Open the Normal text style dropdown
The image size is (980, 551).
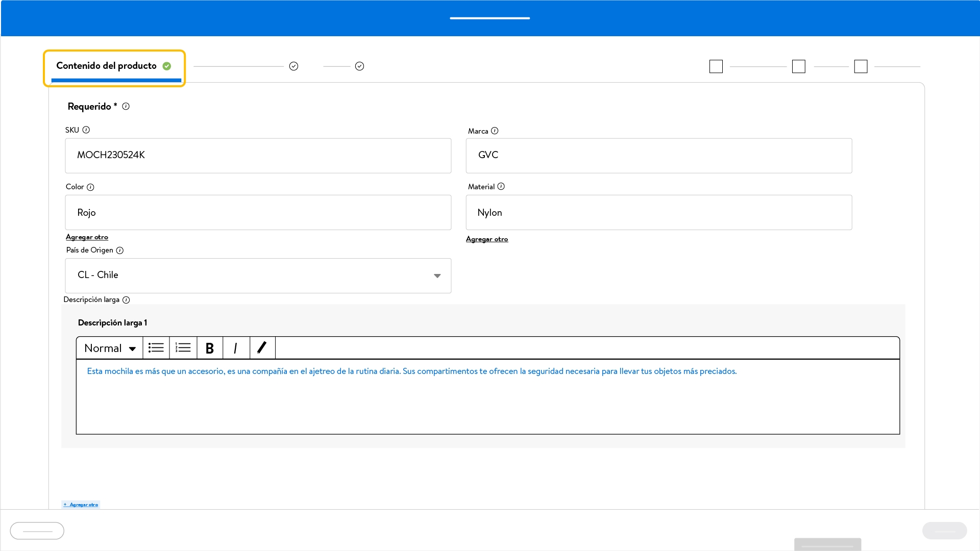click(110, 348)
